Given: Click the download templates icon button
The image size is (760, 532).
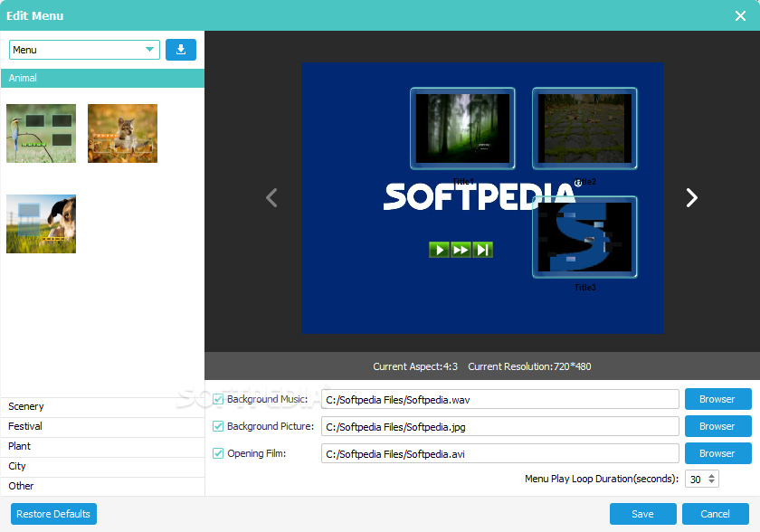Looking at the screenshot, I should pyautogui.click(x=181, y=50).
